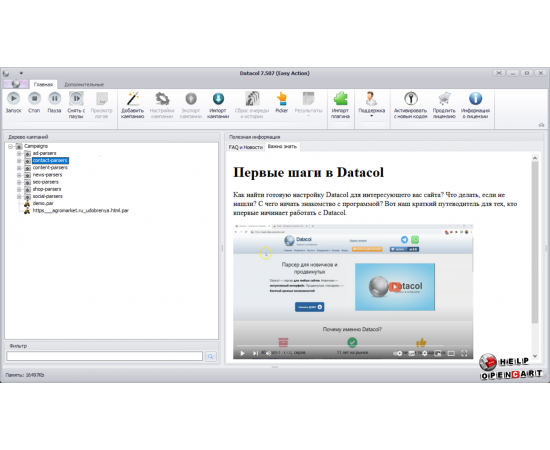Select the agromarket.ru_udobreniya.html.par campaign

pos(81,210)
